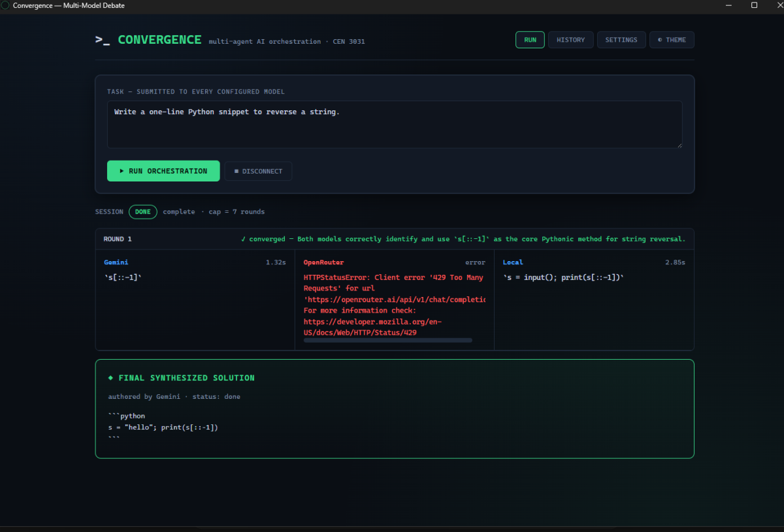Click the Gemini model name

[116, 262]
